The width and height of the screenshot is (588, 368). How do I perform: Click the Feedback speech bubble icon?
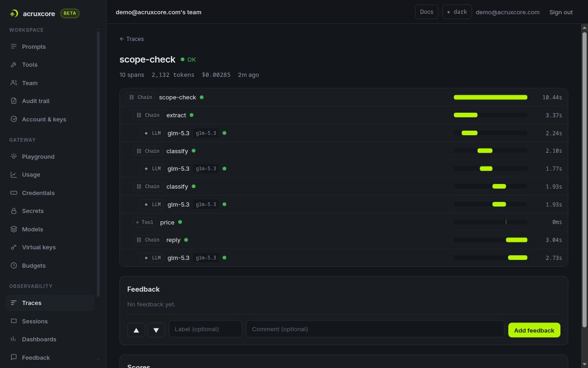(x=14, y=357)
